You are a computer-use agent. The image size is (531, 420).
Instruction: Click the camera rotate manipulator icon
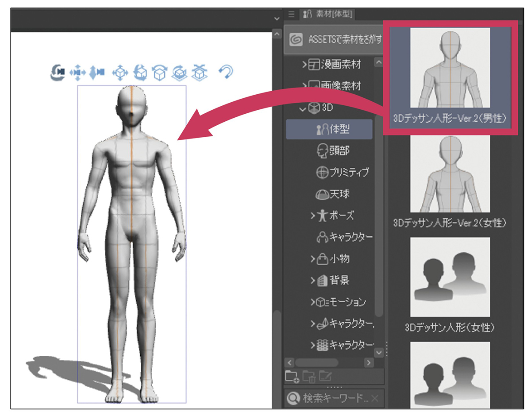point(58,72)
